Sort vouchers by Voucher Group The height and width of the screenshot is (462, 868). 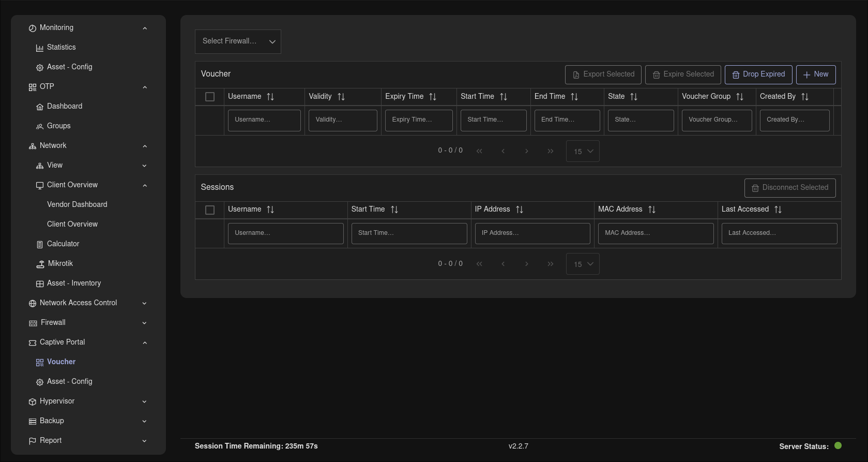[740, 97]
